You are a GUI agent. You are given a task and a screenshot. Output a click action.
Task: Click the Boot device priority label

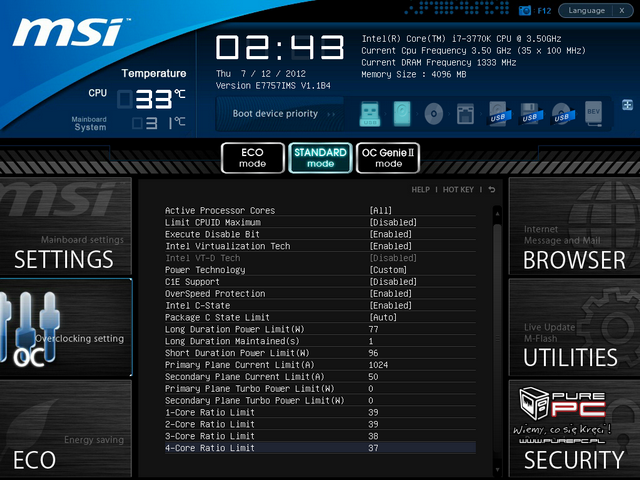[275, 113]
